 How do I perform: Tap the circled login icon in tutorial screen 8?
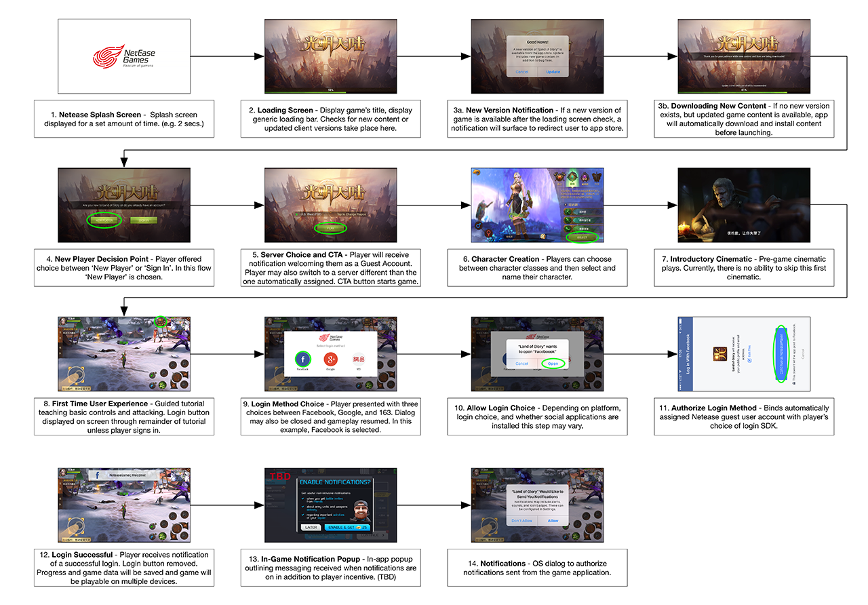[x=161, y=321]
